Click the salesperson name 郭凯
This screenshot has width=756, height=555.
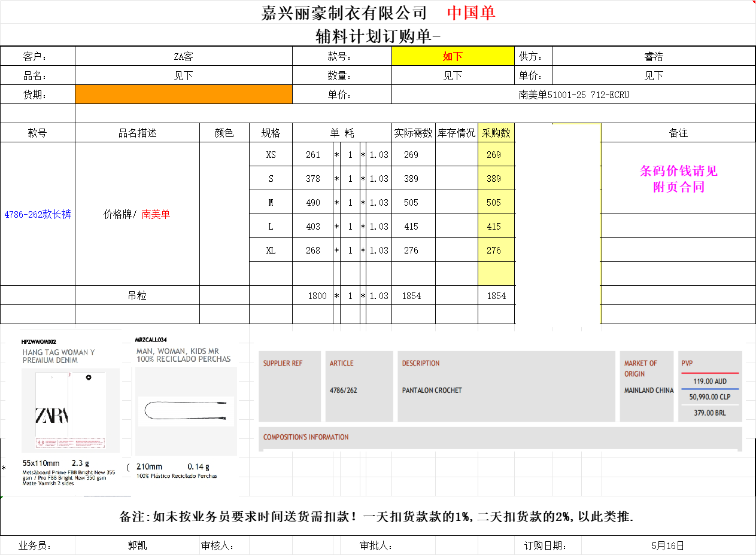(x=136, y=545)
